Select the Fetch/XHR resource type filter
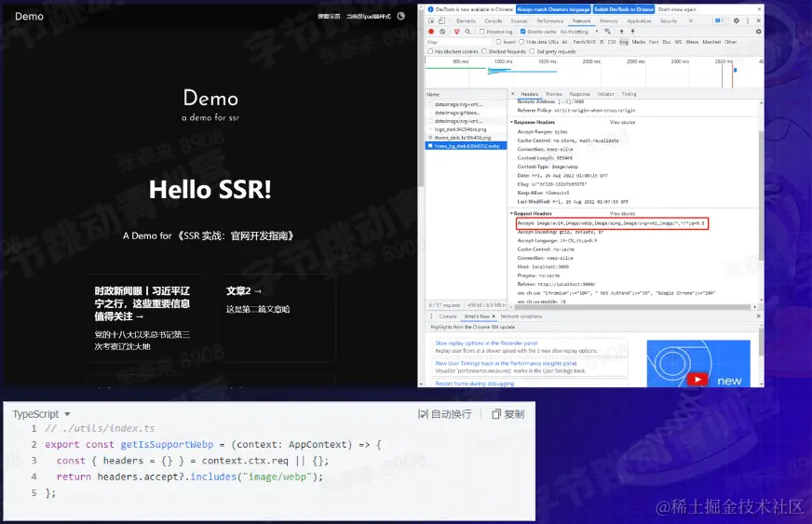 tap(584, 42)
